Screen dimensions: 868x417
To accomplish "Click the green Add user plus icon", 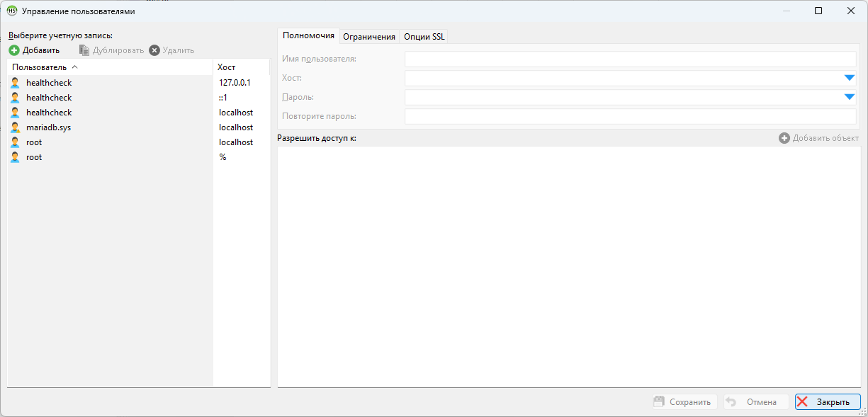I will pyautogui.click(x=14, y=50).
